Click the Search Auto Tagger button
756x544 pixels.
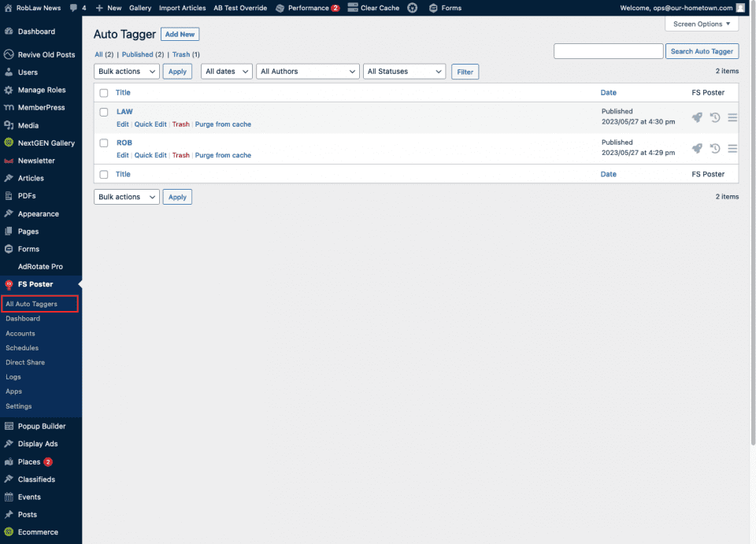pyautogui.click(x=702, y=51)
